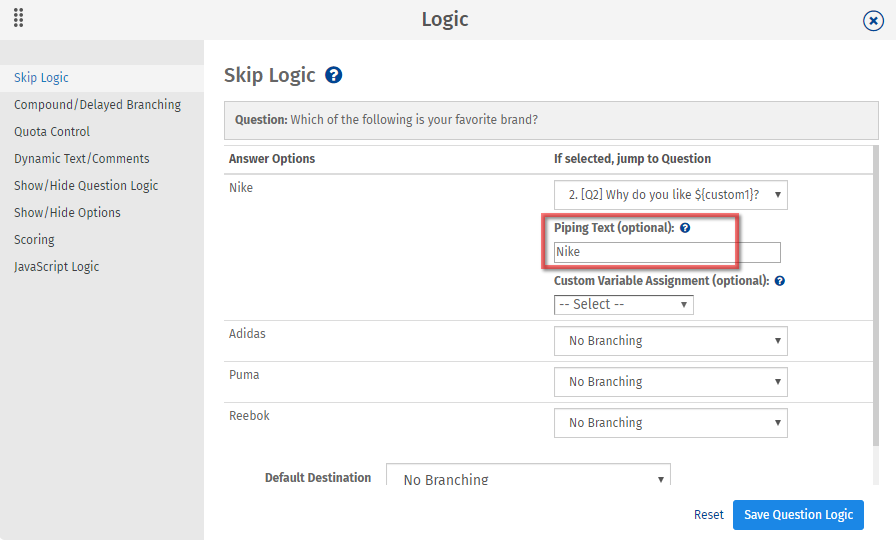Screen dimensions: 896x540
Task: Click Custom Variable Assignment help icon
Action: coord(780,281)
